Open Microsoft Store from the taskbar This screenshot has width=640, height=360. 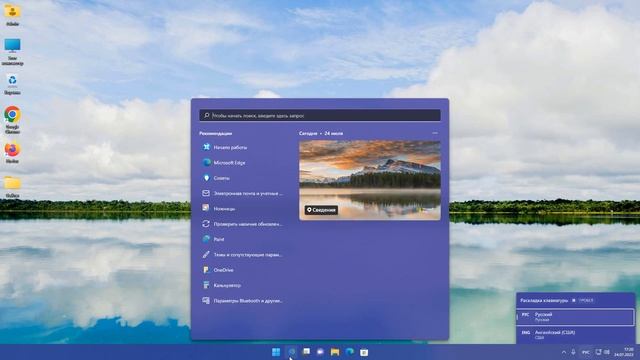[x=364, y=352]
